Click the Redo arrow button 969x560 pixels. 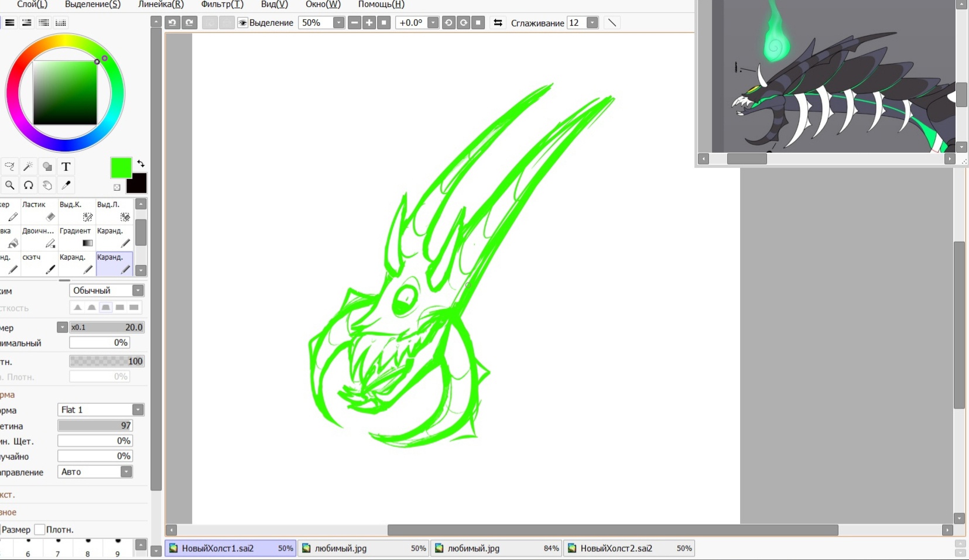(x=189, y=22)
